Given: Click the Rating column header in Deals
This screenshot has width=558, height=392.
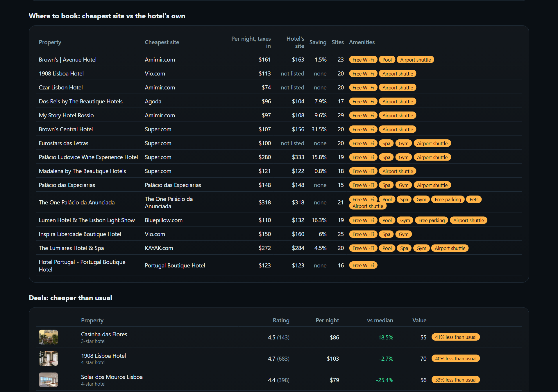Looking at the screenshot, I should coord(281,320).
